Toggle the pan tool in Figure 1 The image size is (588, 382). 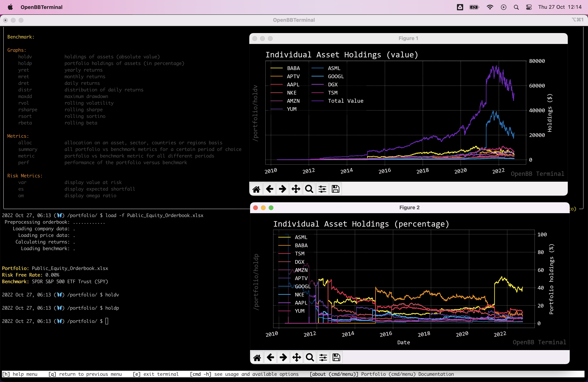296,189
